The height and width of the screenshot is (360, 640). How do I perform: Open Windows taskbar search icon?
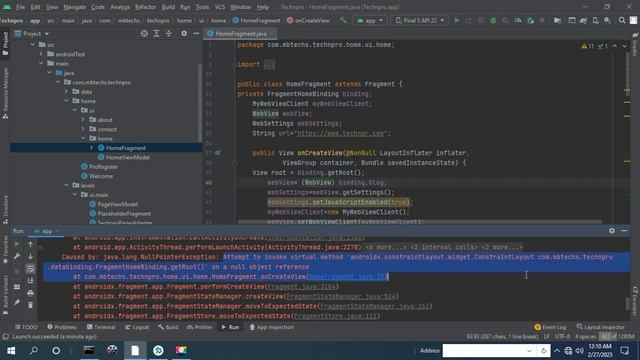click(34, 351)
